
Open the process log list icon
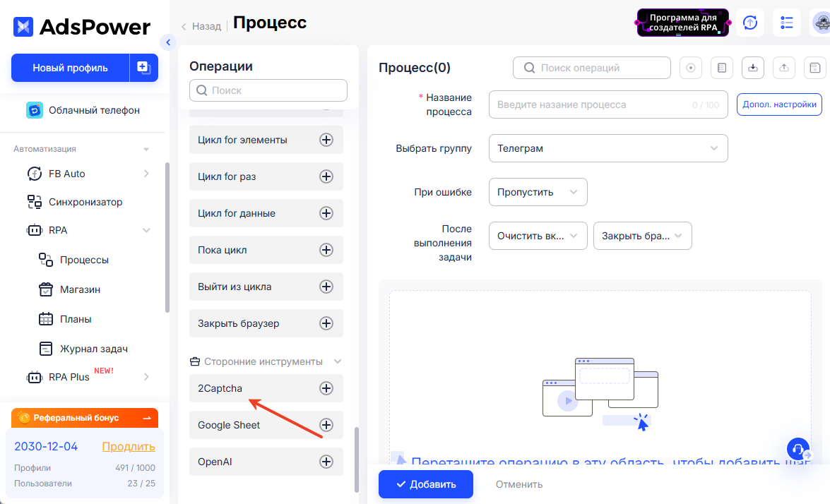(721, 68)
